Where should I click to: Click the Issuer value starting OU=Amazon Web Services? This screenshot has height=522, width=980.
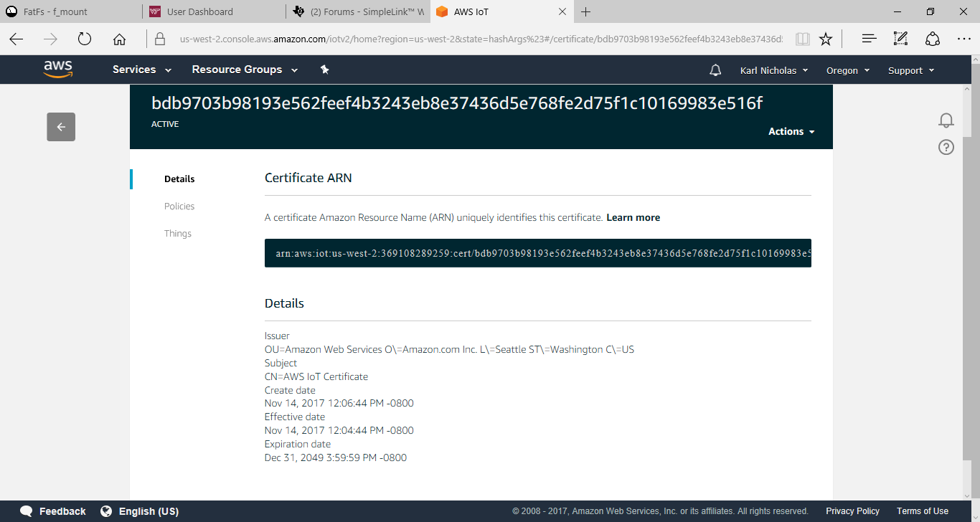[x=449, y=350]
